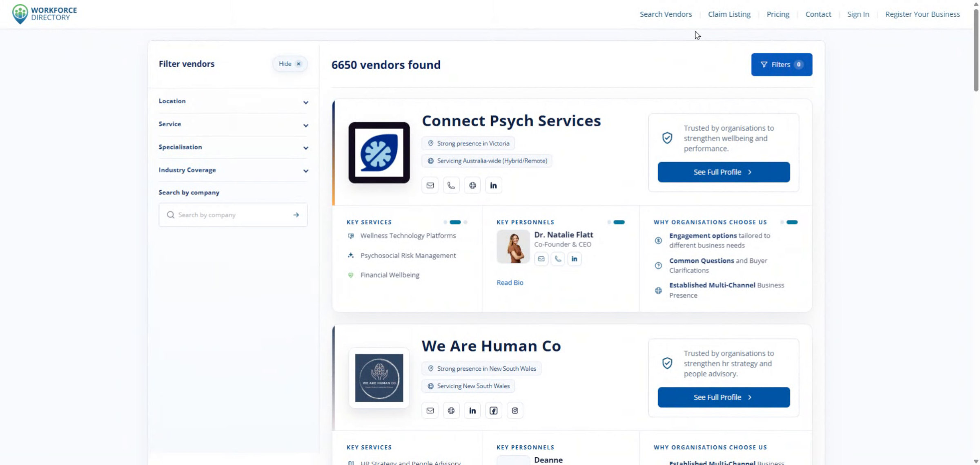980x465 pixels.
Task: Click Strong presence in New South Wales tag
Action: (x=481, y=369)
